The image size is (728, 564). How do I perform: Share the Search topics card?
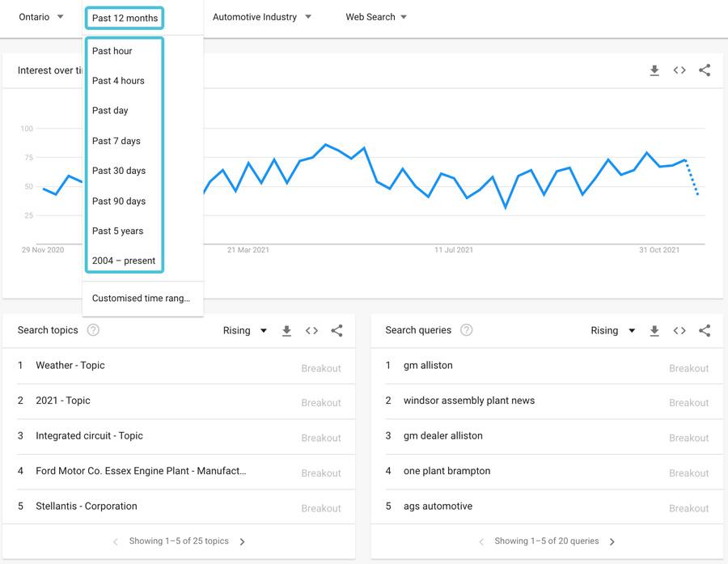(x=336, y=331)
